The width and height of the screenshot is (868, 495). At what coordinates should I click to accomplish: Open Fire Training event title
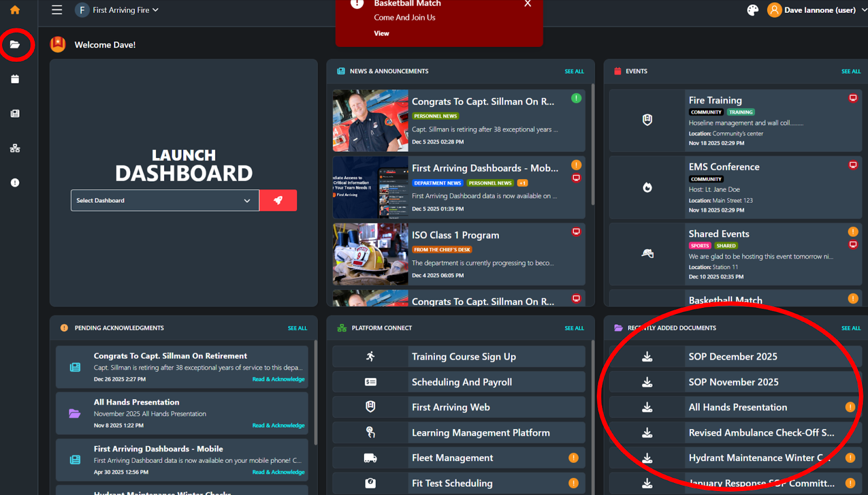715,100
